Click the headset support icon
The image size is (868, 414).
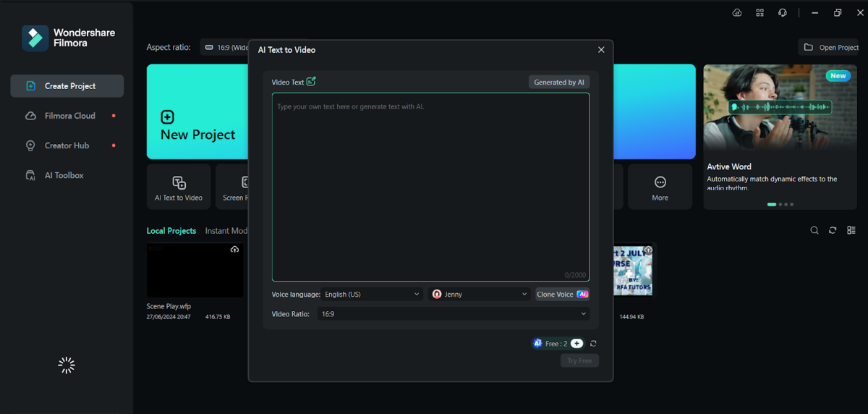(x=782, y=13)
